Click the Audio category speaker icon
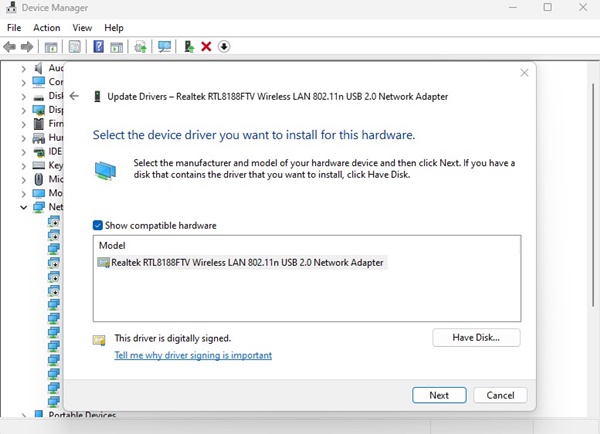 coord(38,68)
